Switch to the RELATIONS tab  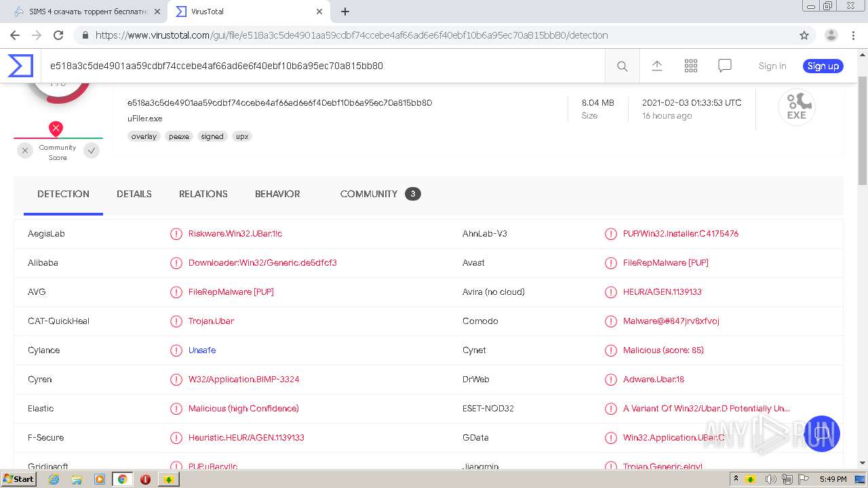(x=203, y=194)
